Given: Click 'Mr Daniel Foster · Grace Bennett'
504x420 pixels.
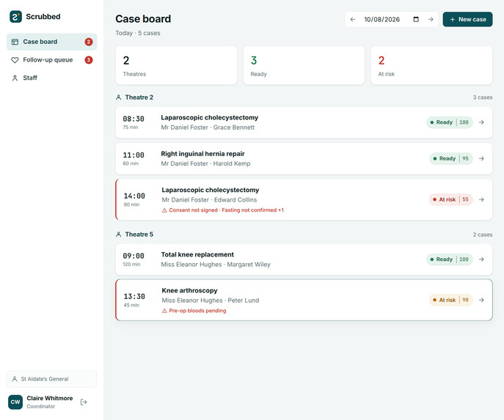Looking at the screenshot, I should click(x=208, y=128).
